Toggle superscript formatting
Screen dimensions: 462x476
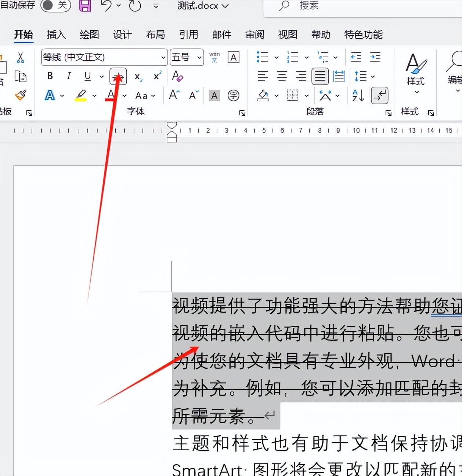click(x=158, y=76)
